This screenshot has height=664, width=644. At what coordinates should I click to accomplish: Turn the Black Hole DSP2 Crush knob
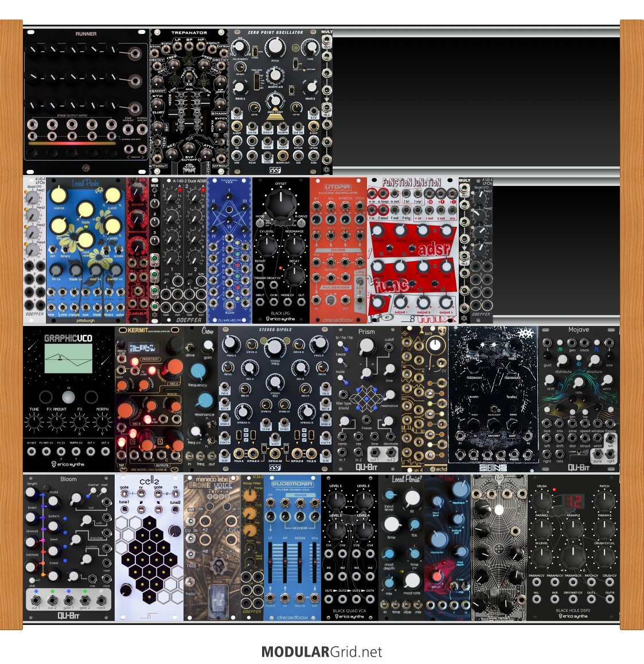[542, 502]
